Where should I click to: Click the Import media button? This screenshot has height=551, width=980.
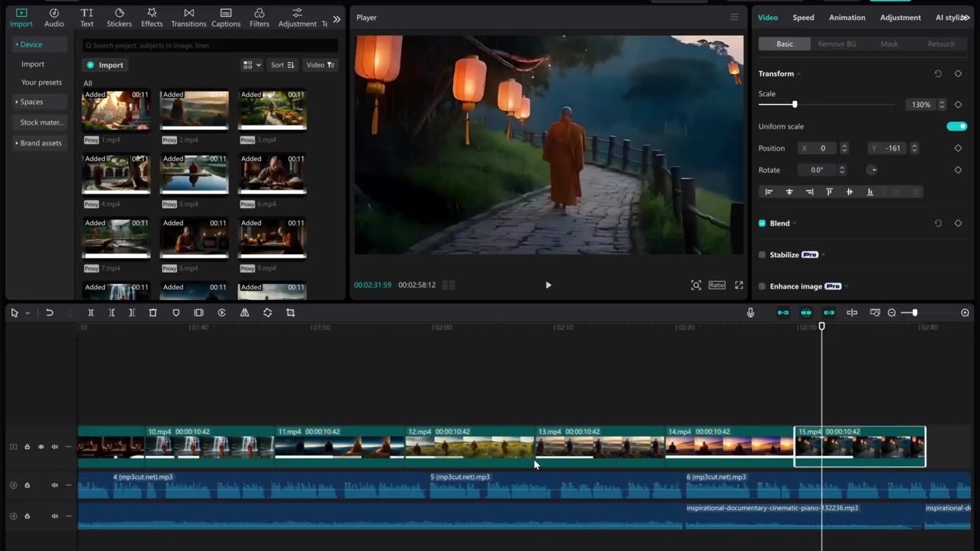105,65
